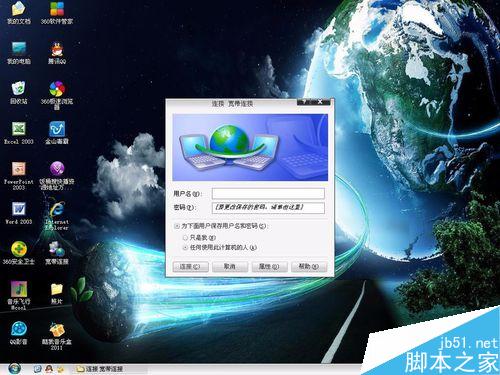Click the first blue quick-launch taskbar icon
Image resolution: width=500 pixels, height=375 pixels.
37,369
